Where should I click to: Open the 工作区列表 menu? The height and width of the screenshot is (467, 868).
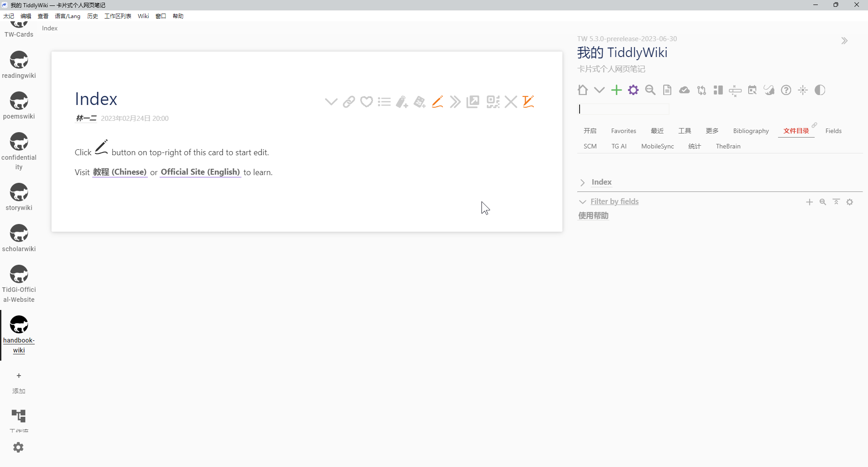tap(118, 16)
